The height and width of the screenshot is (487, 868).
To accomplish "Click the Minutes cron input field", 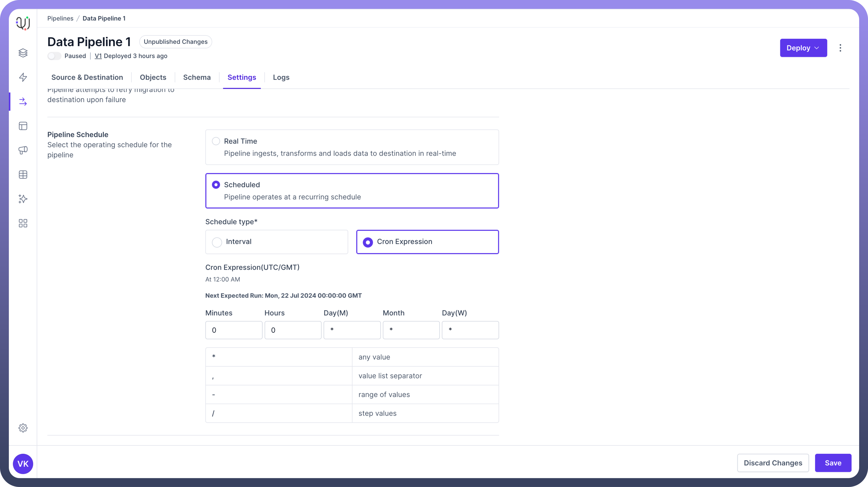I will click(234, 330).
